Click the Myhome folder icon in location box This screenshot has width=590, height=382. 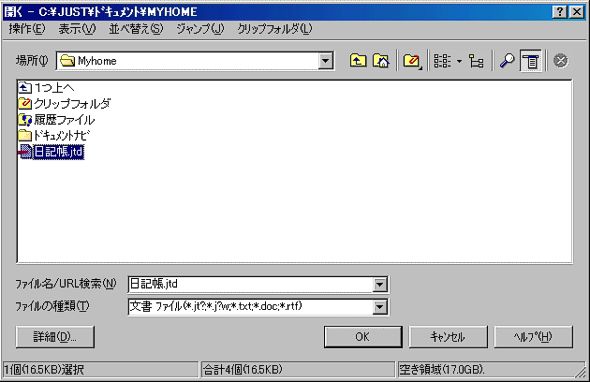(68, 61)
